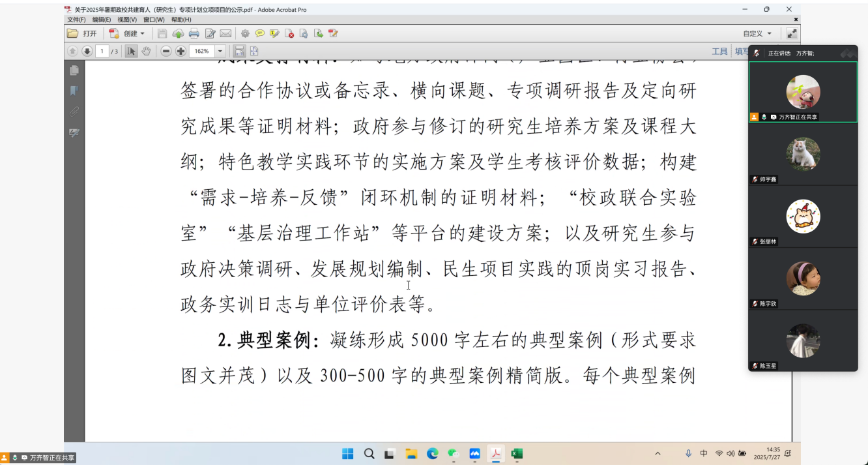Click the zoom in plus button
The width and height of the screenshot is (868, 465).
click(181, 51)
